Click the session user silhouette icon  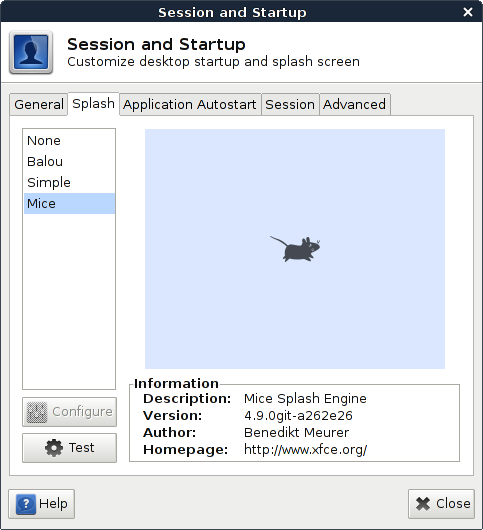coord(31,52)
